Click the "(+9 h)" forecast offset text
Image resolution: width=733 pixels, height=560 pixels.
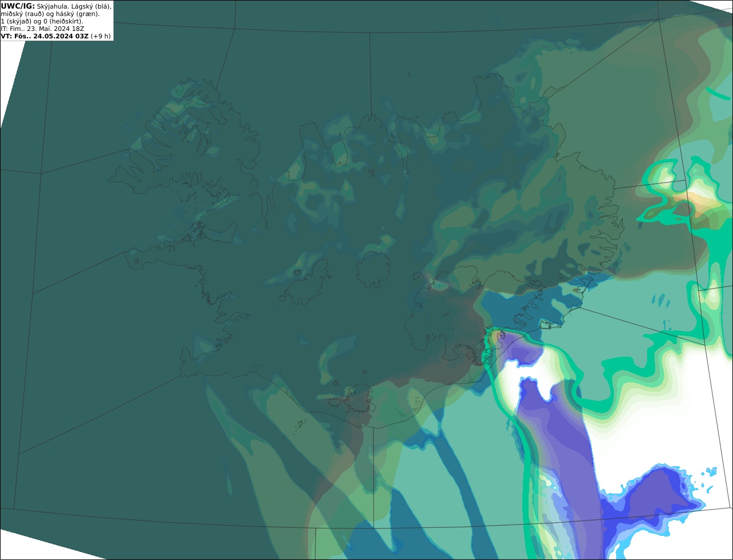101,36
